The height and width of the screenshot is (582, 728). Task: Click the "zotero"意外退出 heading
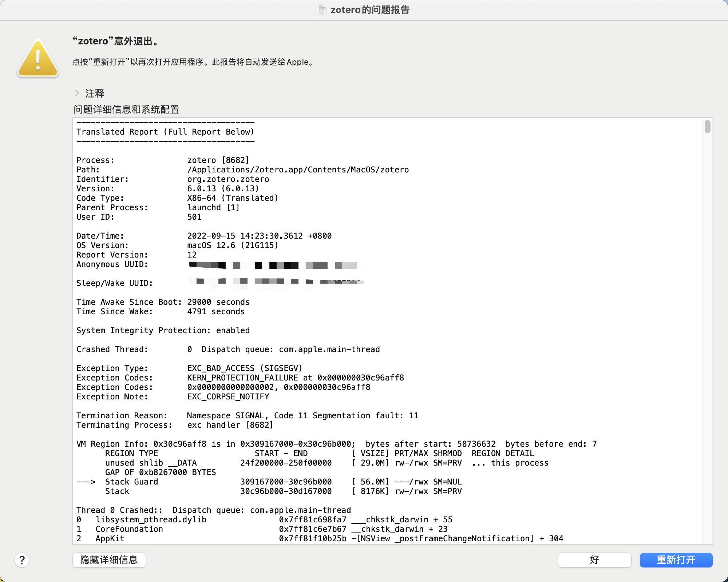116,41
